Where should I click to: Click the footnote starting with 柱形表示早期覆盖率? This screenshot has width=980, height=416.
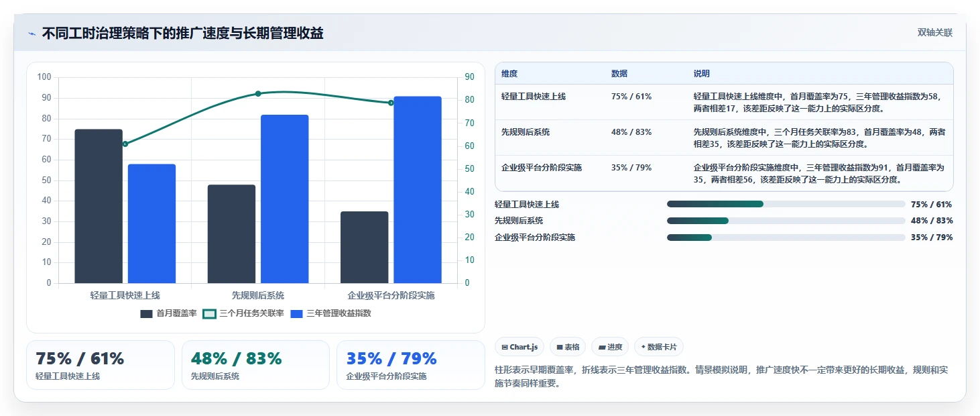(721, 376)
